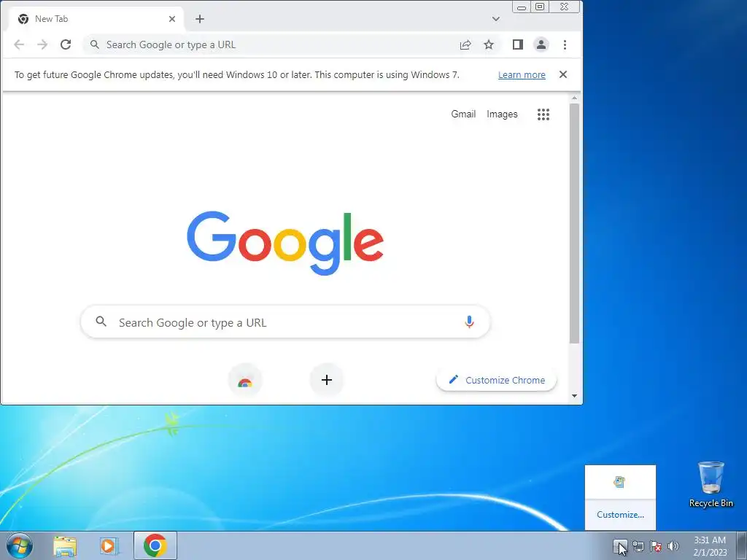Expand the tab search dropdown arrow
747x560 pixels.
coord(496,19)
